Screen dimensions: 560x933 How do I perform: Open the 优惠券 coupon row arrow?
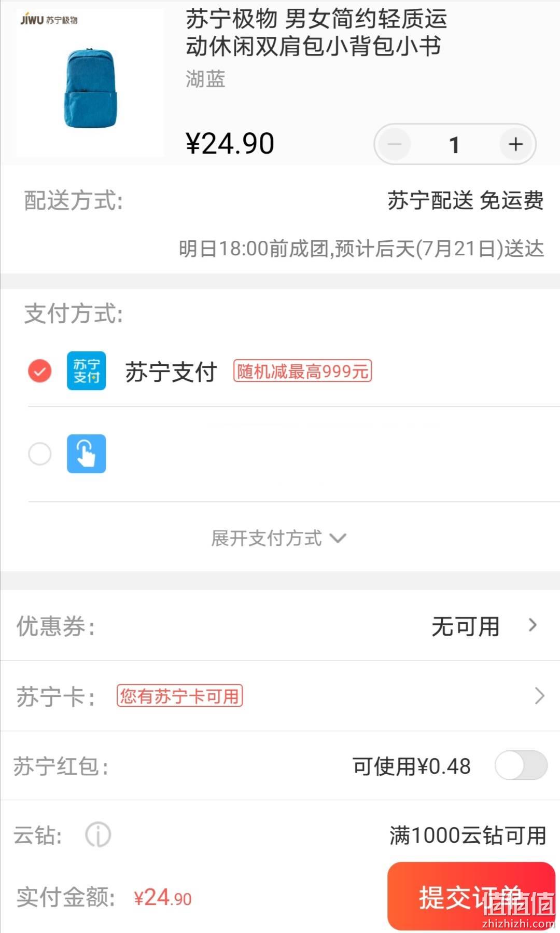pos(533,625)
